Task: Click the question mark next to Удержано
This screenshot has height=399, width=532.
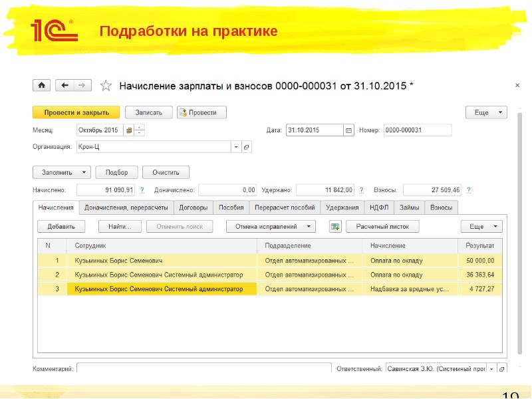Action: tap(362, 190)
